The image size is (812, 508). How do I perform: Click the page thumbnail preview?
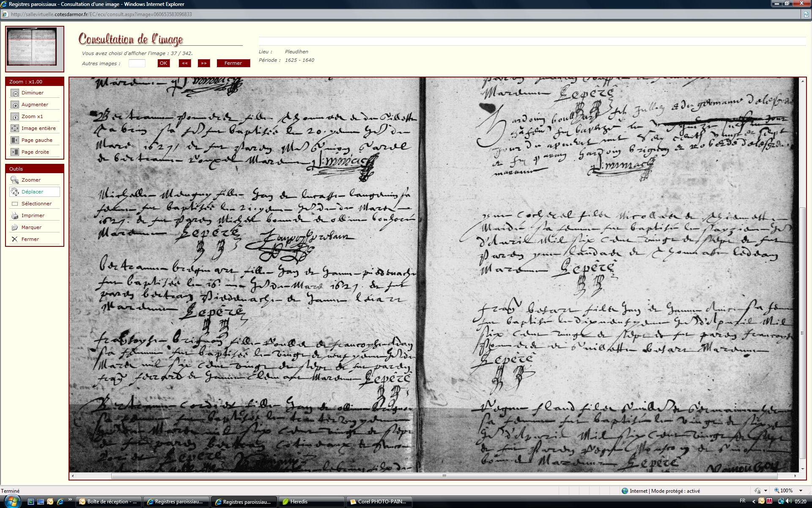pos(34,47)
